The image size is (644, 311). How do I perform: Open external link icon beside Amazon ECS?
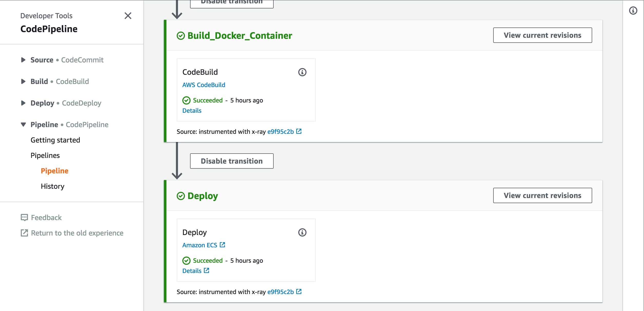point(222,245)
